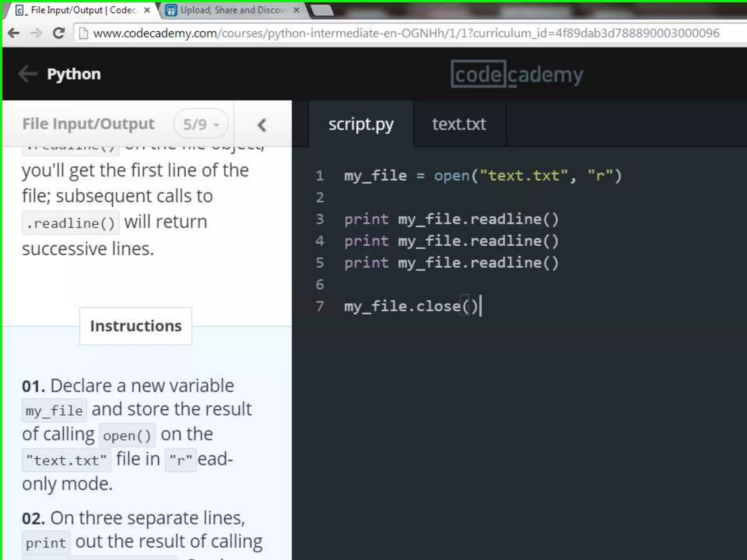Close the File Input/Output tab
Image resolution: width=747 pixels, height=560 pixels.
147,10
